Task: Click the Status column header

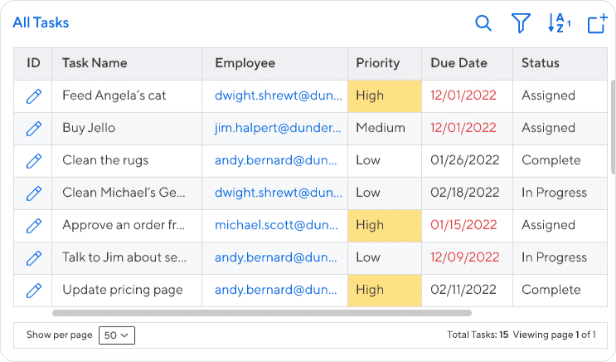Action: point(560,63)
